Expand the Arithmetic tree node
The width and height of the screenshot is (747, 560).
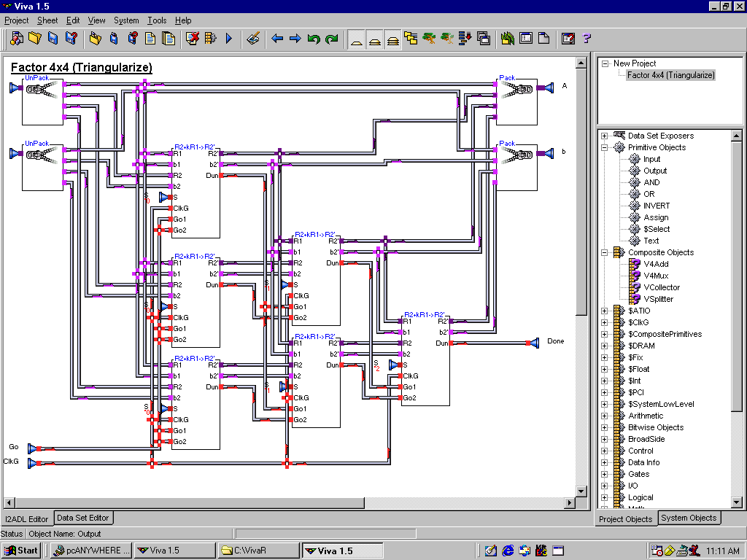click(604, 416)
